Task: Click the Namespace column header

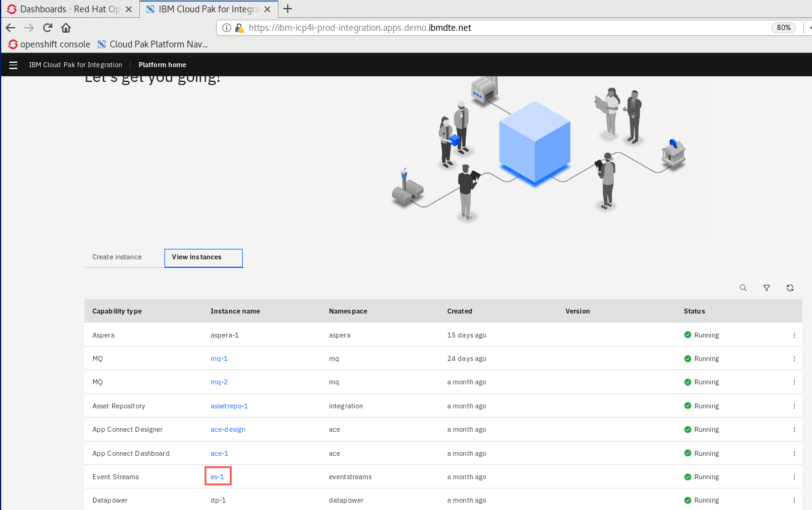Action: (348, 311)
